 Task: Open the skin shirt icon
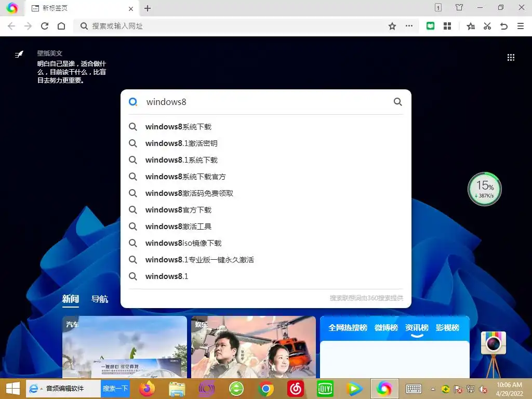[x=459, y=7]
